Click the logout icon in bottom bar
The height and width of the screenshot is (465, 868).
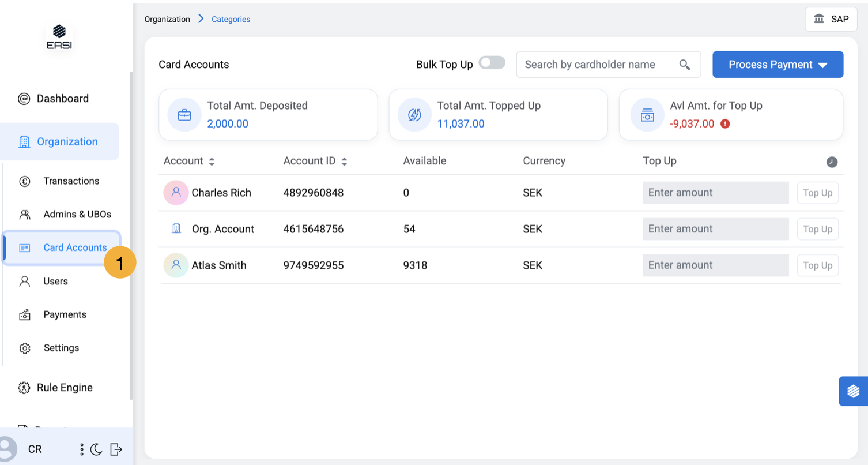[x=116, y=449]
